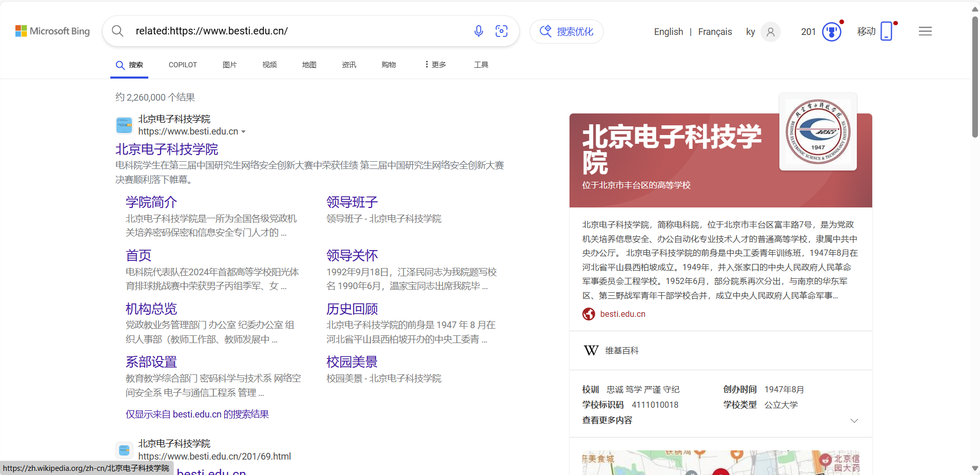
Task: Click the URL https://www.besti.edu.cn/201/69.html
Action: (214, 457)
